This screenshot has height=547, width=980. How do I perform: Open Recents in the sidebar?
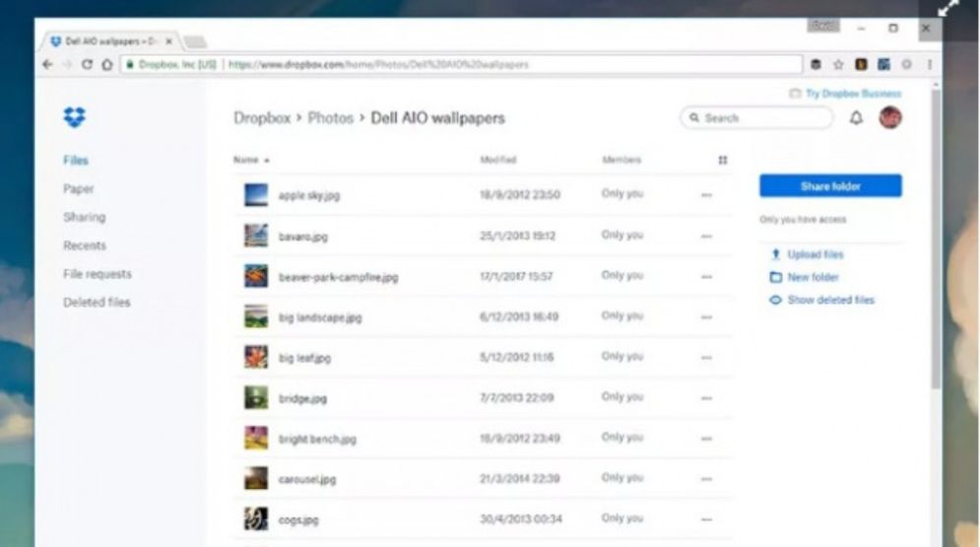85,245
